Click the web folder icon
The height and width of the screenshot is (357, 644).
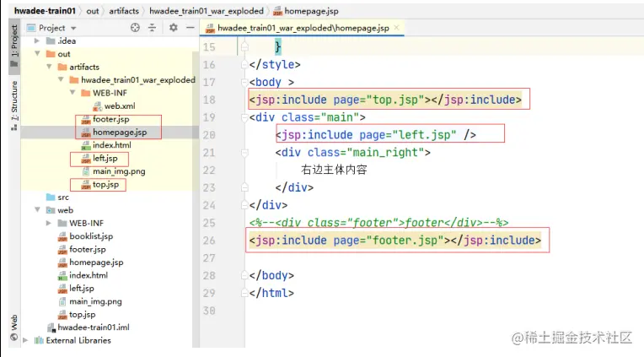coord(51,210)
